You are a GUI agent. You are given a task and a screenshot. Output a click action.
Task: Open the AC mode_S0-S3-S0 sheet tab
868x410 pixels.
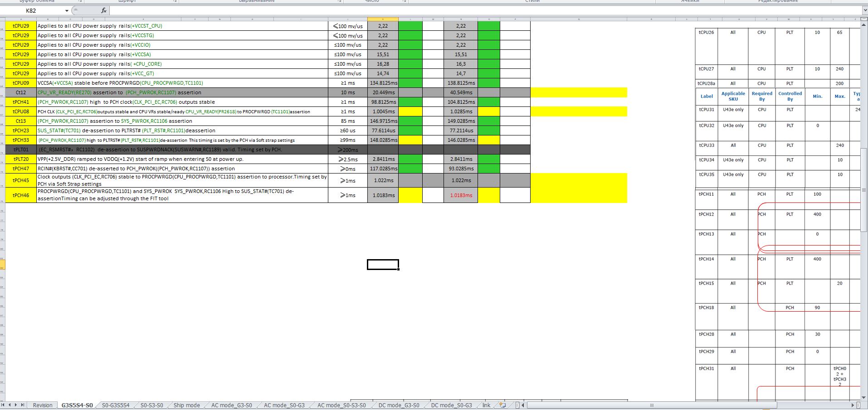341,405
